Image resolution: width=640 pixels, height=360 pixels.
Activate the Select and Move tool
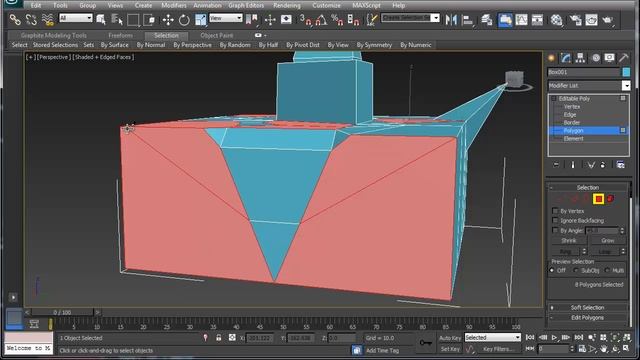168,19
